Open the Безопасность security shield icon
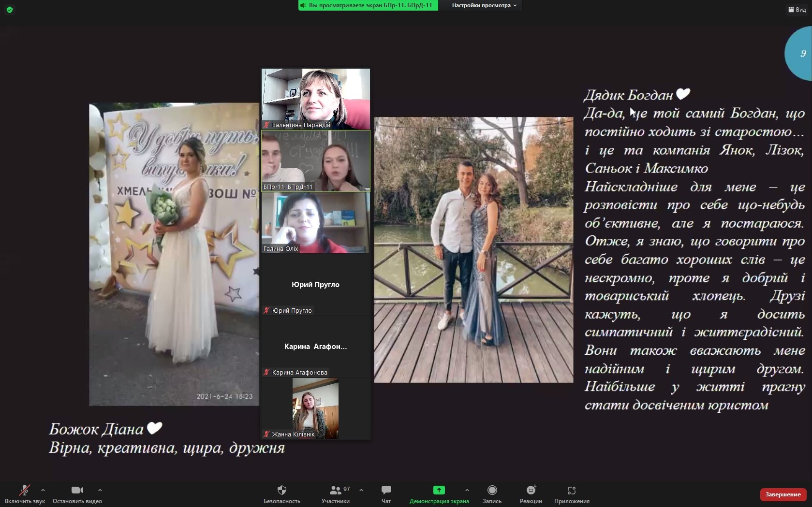This screenshot has width=812, height=507. 281,490
